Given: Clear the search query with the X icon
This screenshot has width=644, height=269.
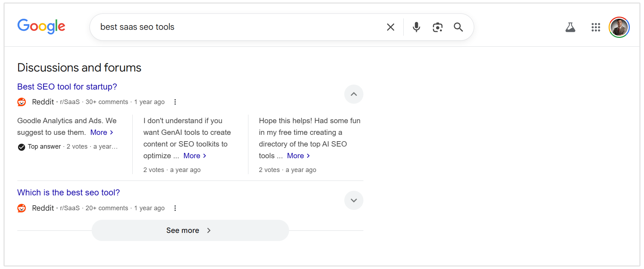Looking at the screenshot, I should 390,27.
